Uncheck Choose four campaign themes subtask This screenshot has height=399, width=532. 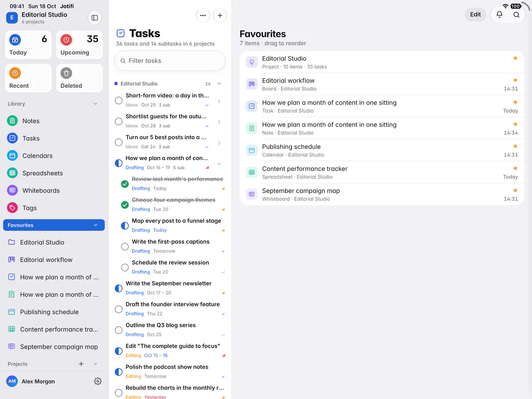(x=125, y=205)
